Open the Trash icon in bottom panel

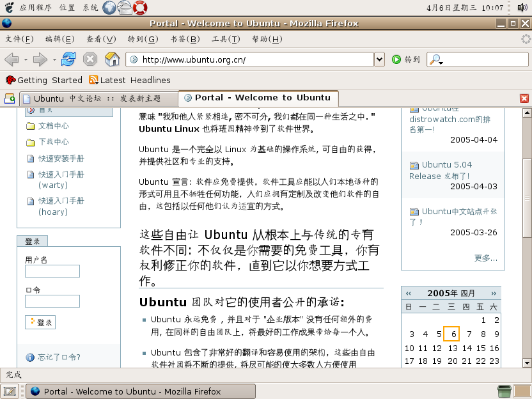(504, 391)
